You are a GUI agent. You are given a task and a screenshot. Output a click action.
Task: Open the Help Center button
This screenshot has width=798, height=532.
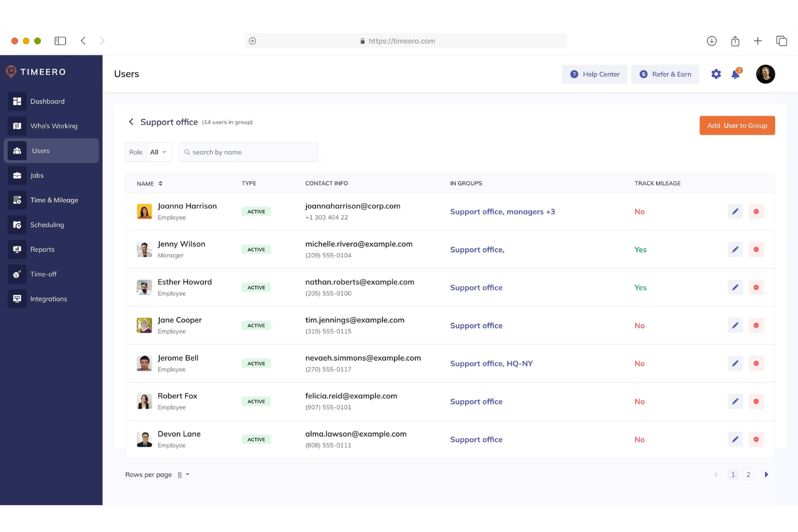point(594,74)
